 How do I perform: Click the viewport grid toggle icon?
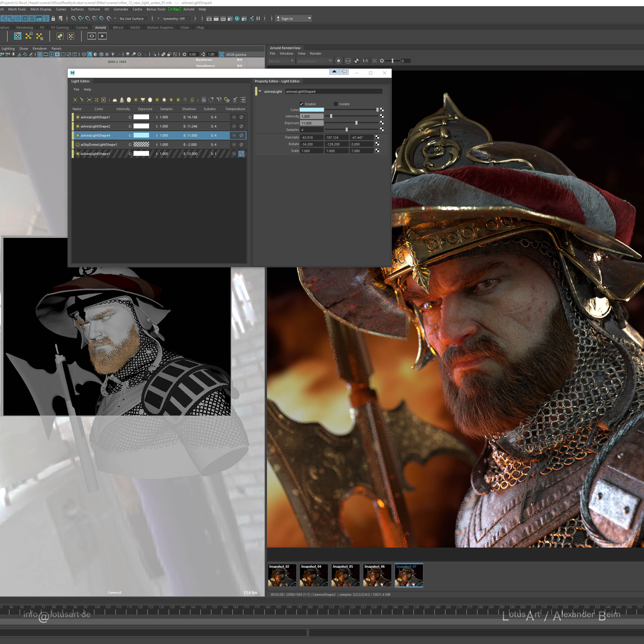pos(40,54)
